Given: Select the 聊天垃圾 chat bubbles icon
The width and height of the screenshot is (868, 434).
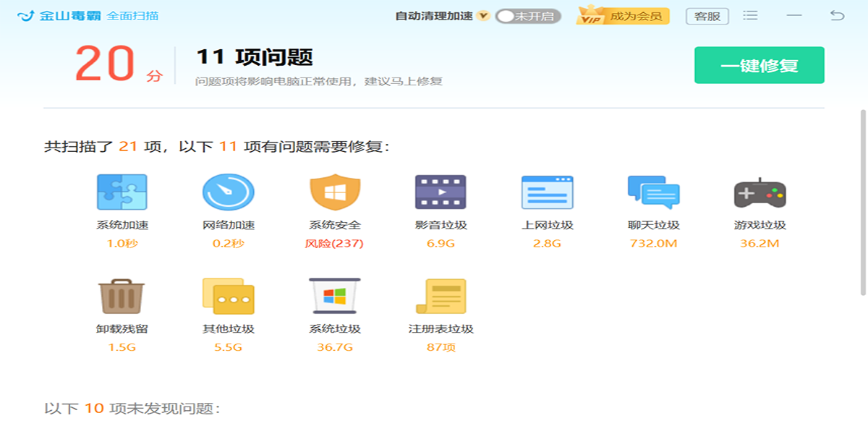Looking at the screenshot, I should (653, 192).
